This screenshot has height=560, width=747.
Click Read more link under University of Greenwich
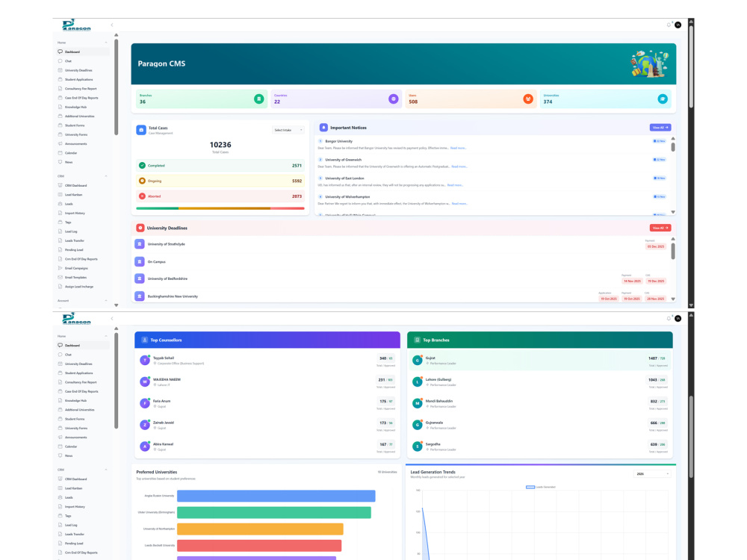459,167
